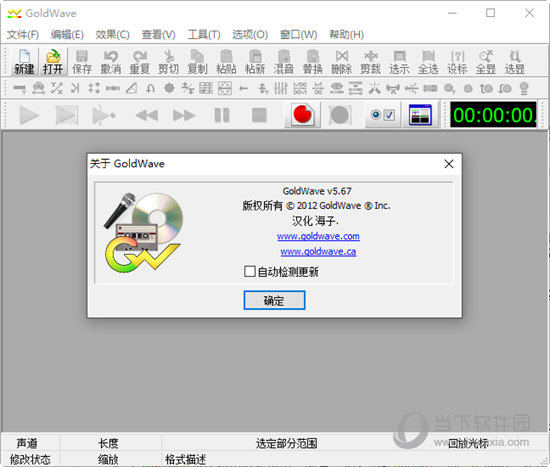Open the control properties button
Image resolution: width=550 pixels, height=467 pixels.
[x=382, y=115]
